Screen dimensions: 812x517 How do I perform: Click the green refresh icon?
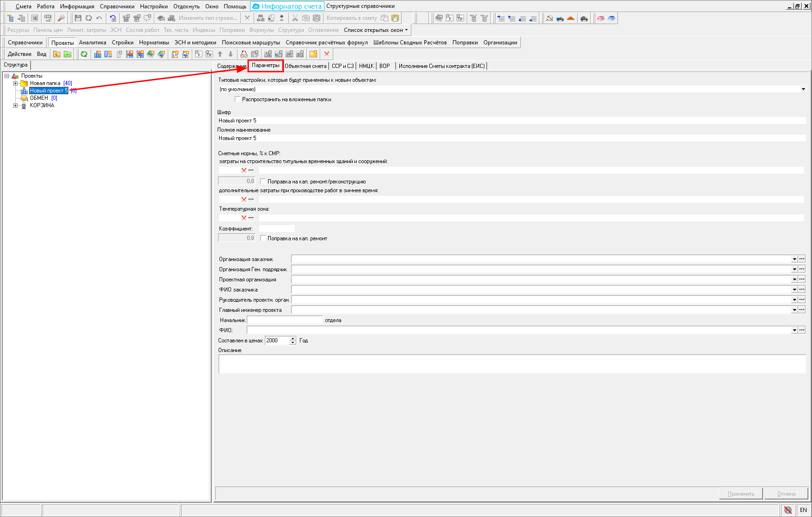[84, 54]
